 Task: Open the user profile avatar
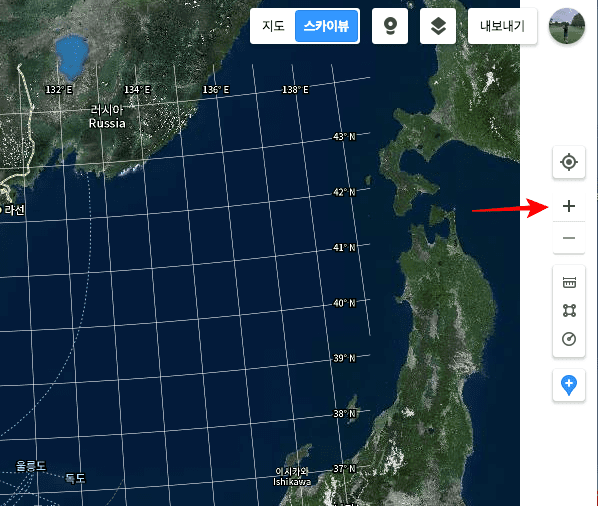(567, 26)
